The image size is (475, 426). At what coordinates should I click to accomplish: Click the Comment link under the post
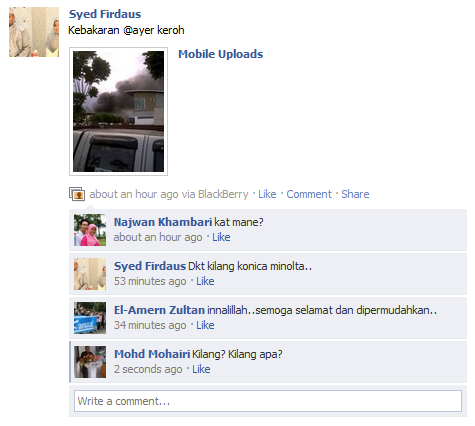[309, 194]
